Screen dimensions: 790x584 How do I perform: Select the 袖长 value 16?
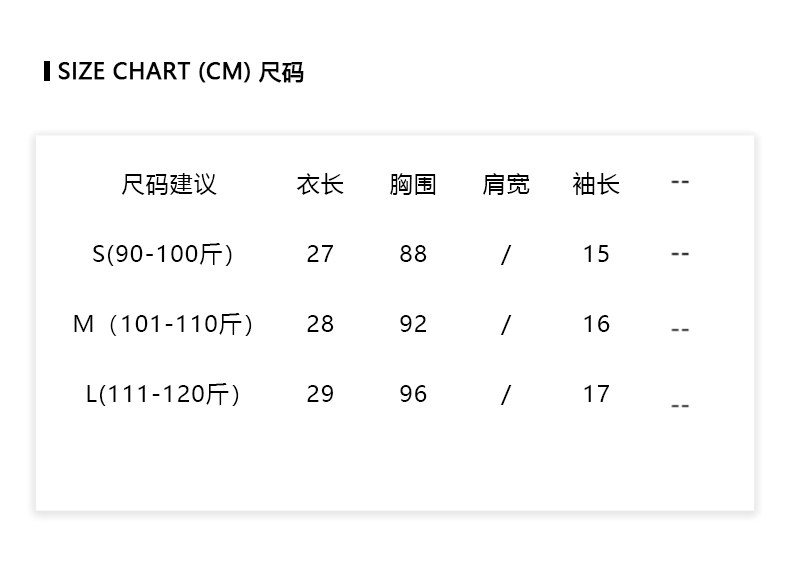click(596, 324)
